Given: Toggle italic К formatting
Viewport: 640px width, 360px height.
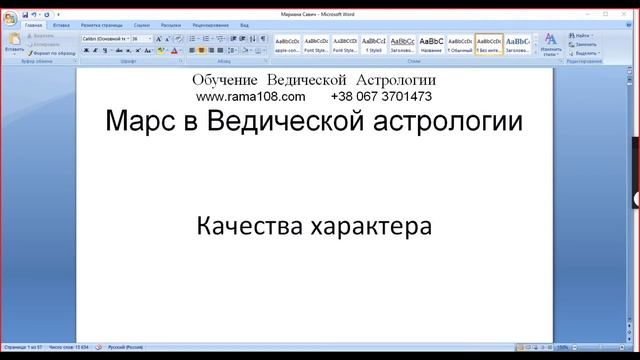Looking at the screenshot, I should click(95, 51).
